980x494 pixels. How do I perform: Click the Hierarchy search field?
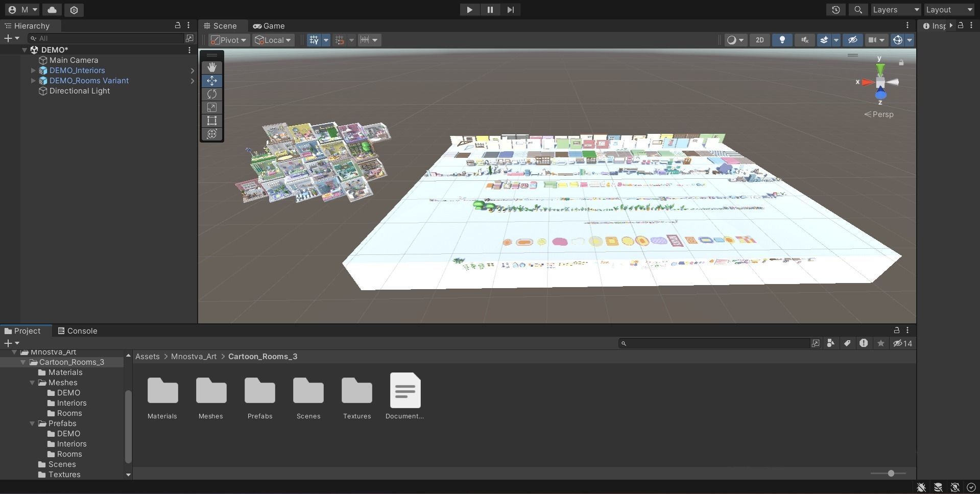[x=106, y=38]
